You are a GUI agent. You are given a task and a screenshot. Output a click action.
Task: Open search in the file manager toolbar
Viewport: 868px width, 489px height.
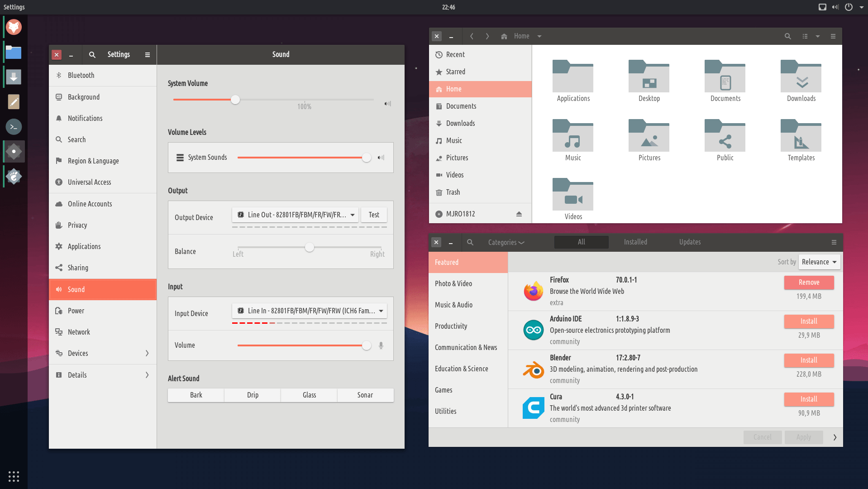pyautogui.click(x=787, y=36)
